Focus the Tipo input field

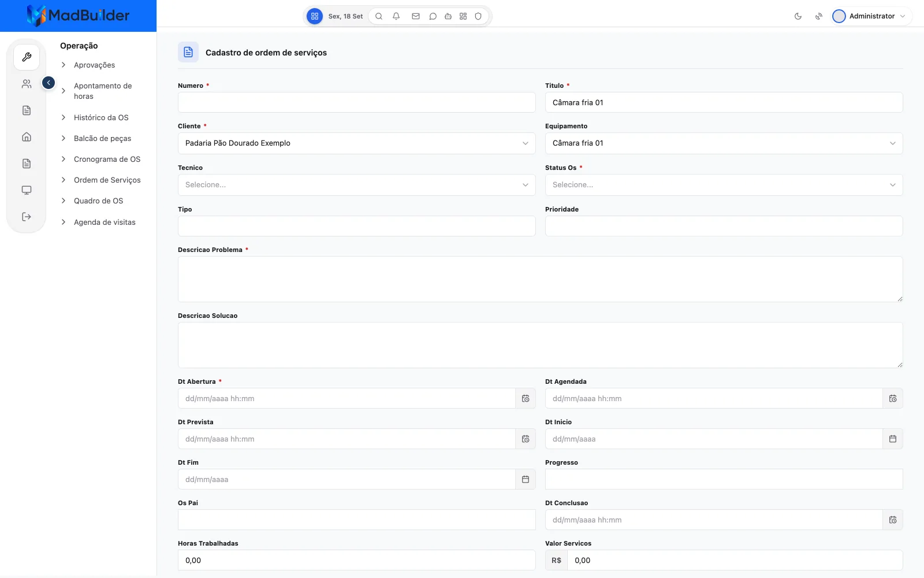[357, 226]
